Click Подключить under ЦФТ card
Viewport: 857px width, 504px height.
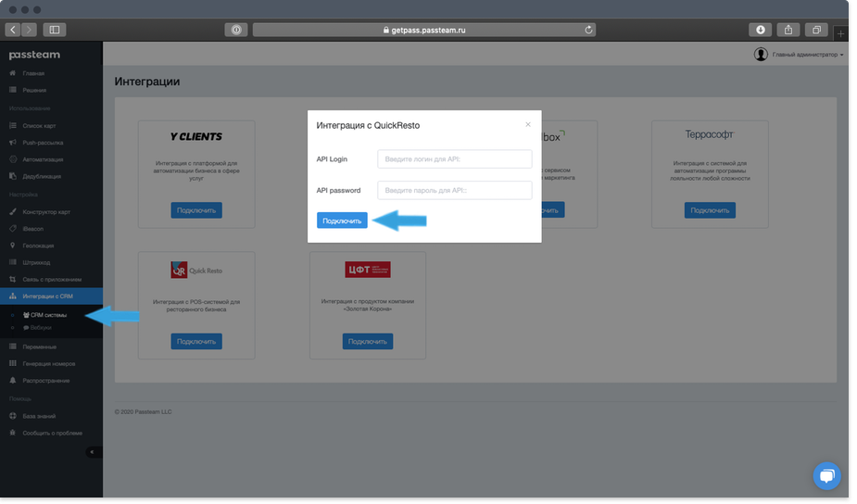(368, 342)
